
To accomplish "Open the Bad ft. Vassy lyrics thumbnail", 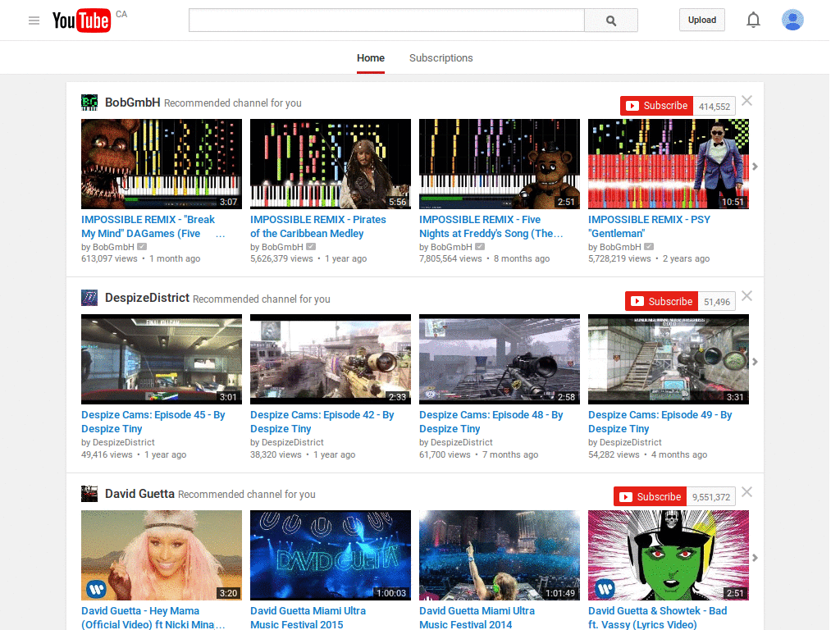I will click(x=669, y=555).
